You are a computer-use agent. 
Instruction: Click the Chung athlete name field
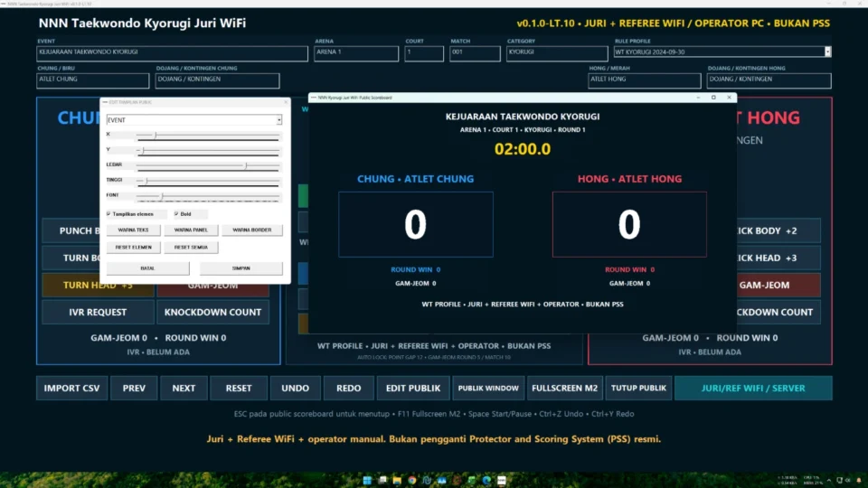(93, 80)
